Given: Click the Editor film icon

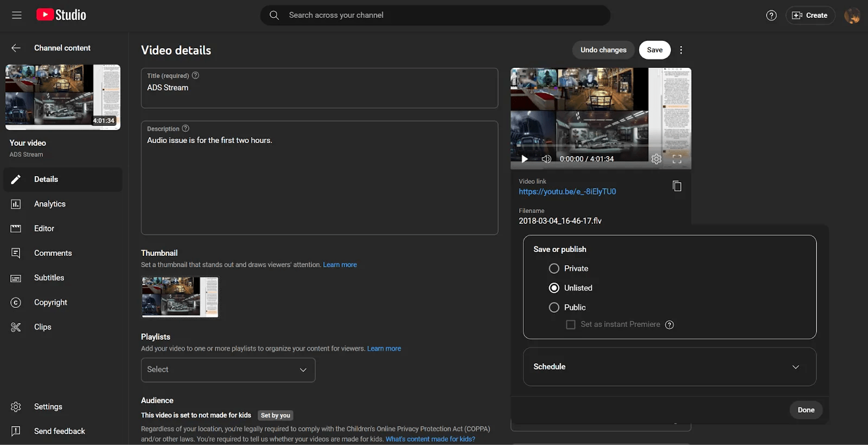Looking at the screenshot, I should pos(16,229).
